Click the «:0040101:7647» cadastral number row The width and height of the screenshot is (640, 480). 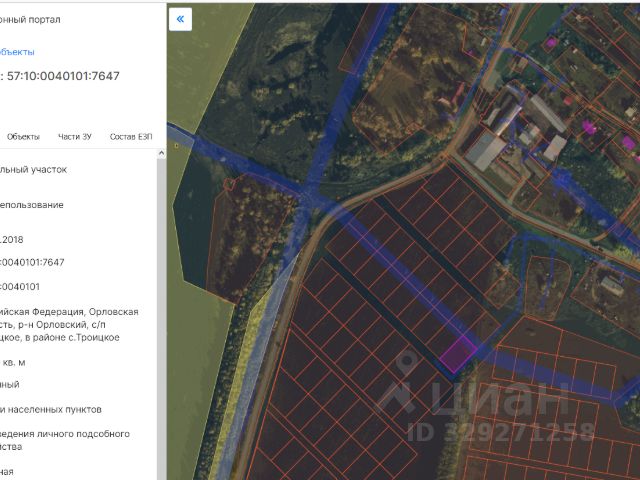click(x=32, y=262)
